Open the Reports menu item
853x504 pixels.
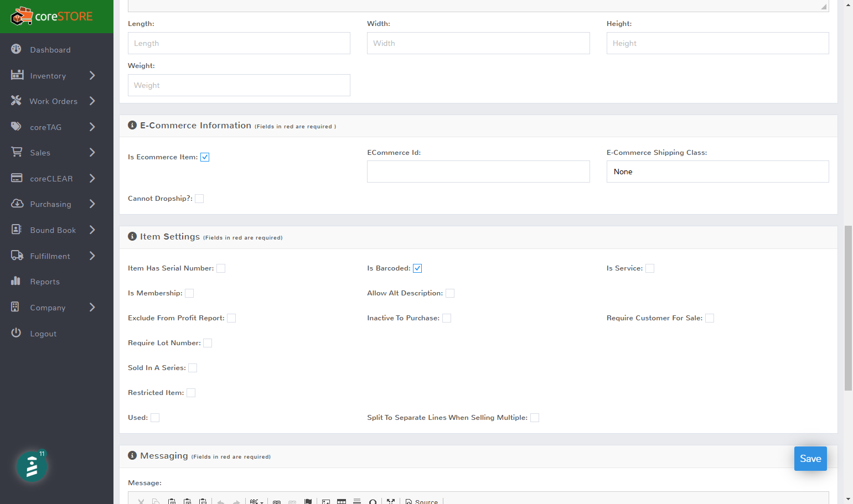point(45,282)
